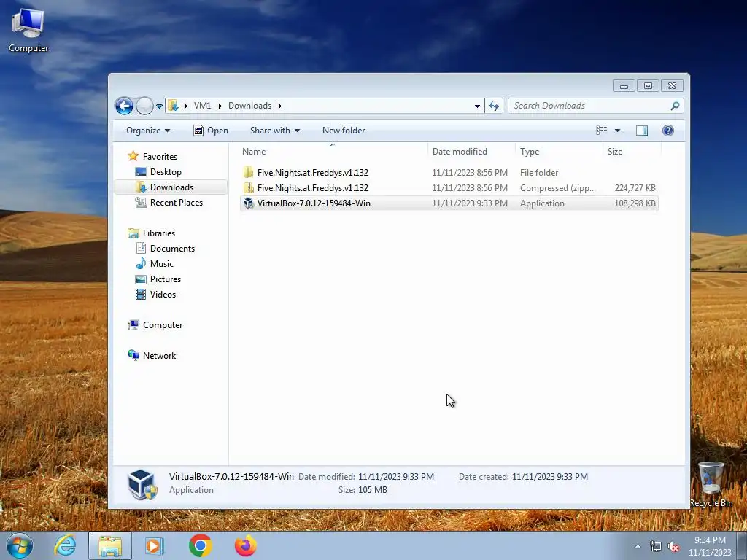Launch Windows Media Player from taskbar

tap(155, 545)
